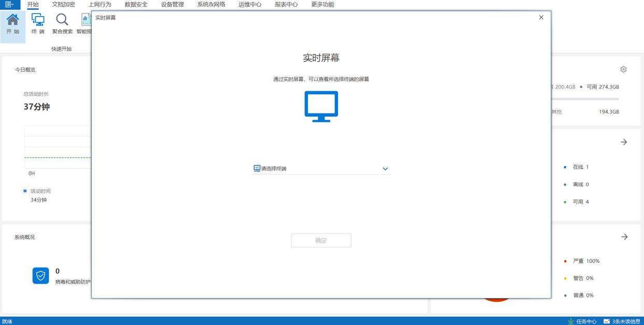Expand the 请选择终端 dropdown arrow
The height and width of the screenshot is (325, 644).
coord(385,168)
